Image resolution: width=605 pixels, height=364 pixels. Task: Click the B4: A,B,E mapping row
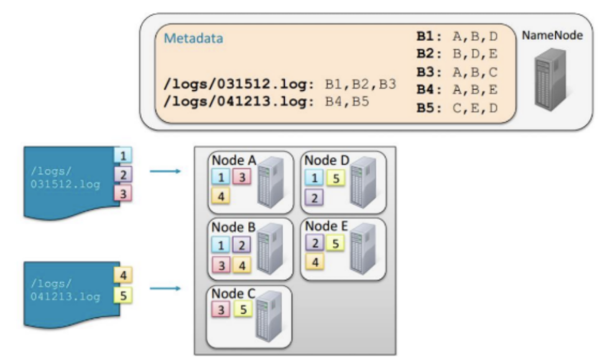(457, 89)
